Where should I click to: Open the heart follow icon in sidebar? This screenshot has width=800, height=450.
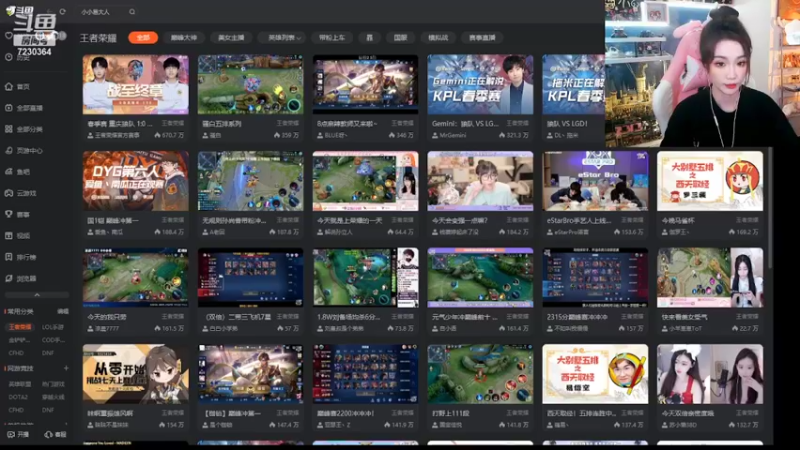tap(9, 36)
